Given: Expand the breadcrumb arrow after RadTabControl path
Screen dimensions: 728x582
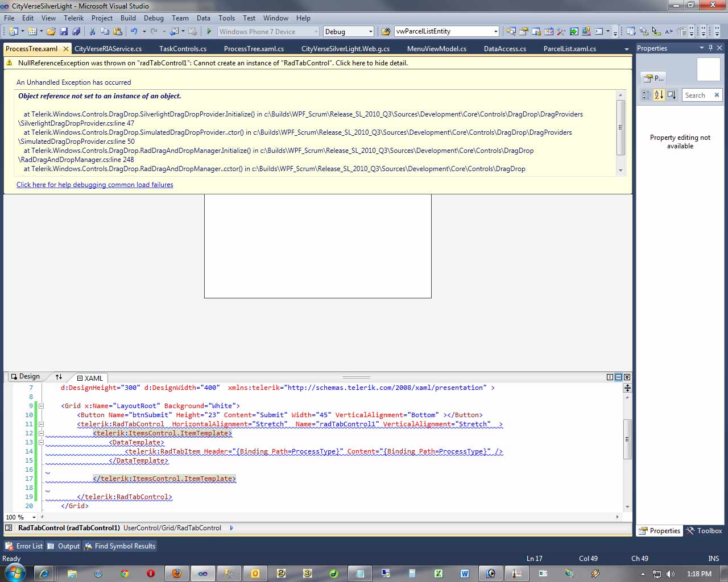Looking at the screenshot, I should pos(231,528).
